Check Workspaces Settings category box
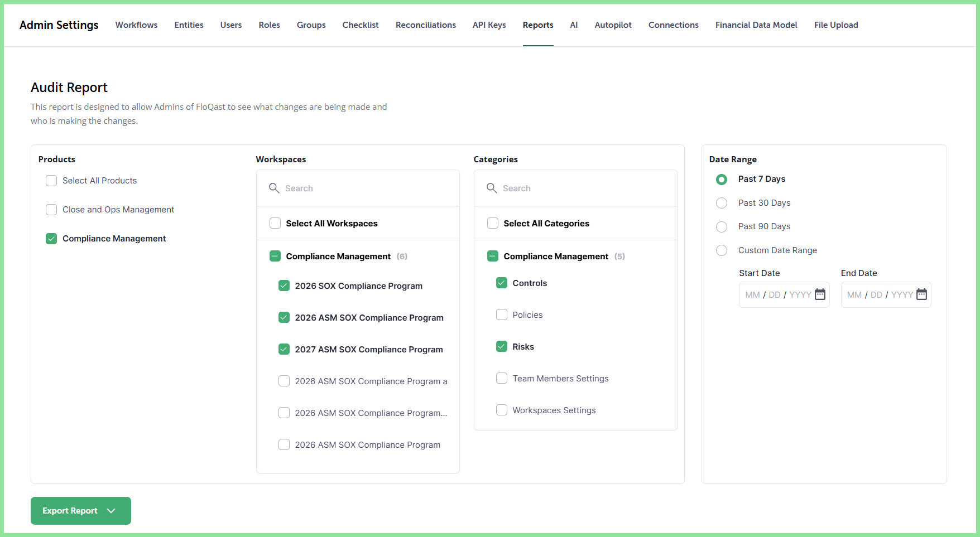The image size is (980, 537). click(x=502, y=410)
